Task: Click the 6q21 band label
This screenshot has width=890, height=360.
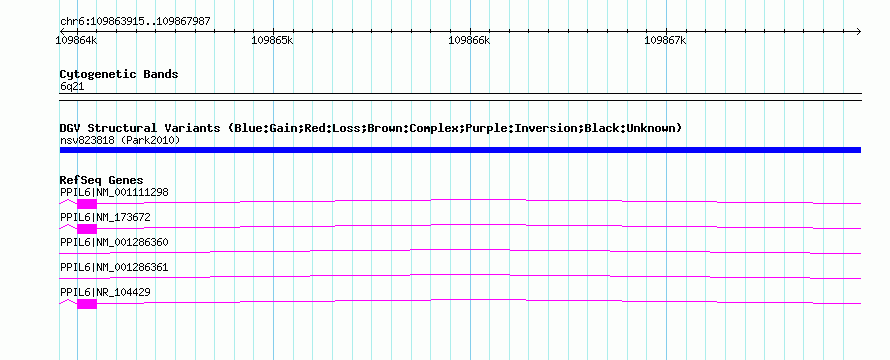Action: (72, 87)
